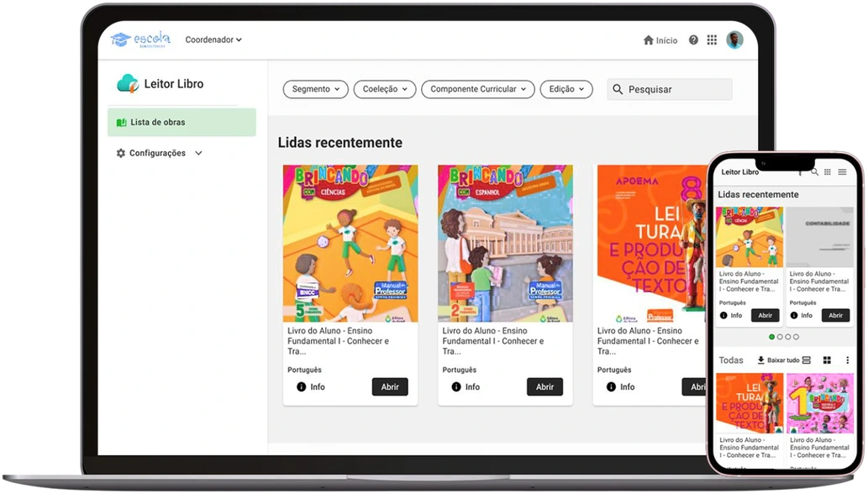Image resolution: width=868 pixels, height=494 pixels.
Task: Tap the pink Brincando 1 cover on phone
Action: point(820,402)
